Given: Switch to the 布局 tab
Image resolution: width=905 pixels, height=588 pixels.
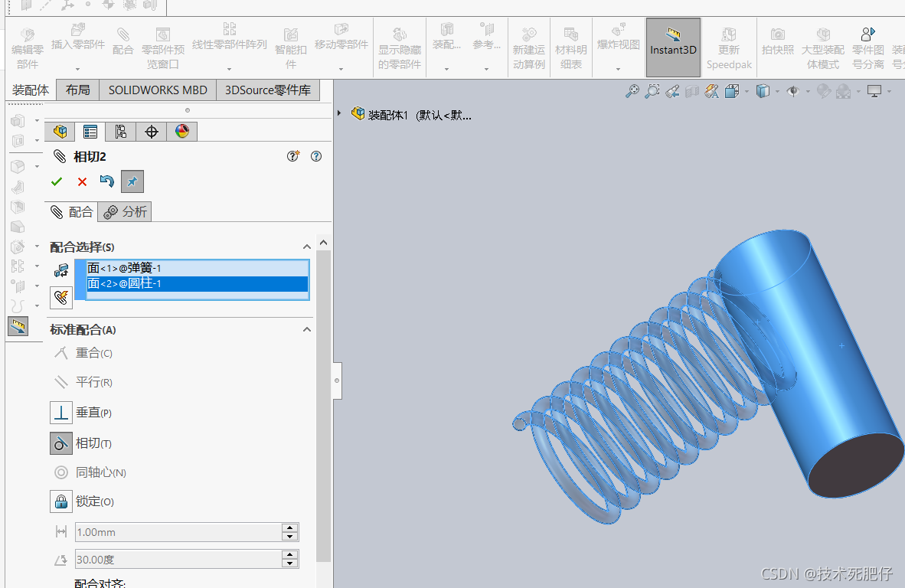Looking at the screenshot, I should click(x=77, y=90).
